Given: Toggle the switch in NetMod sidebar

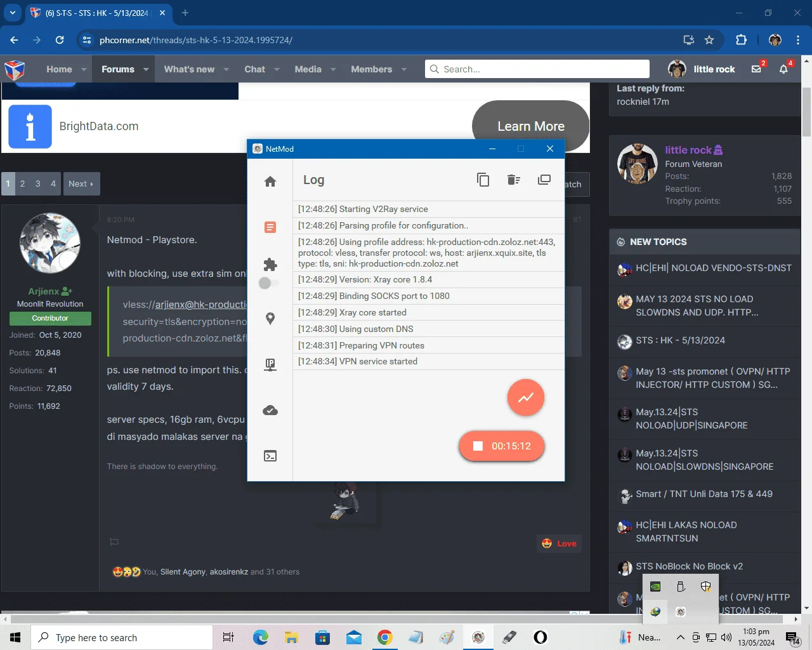Looking at the screenshot, I should pos(268,283).
